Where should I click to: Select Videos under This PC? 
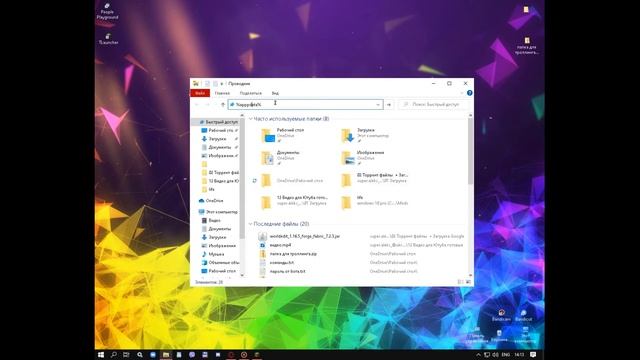coord(211,220)
